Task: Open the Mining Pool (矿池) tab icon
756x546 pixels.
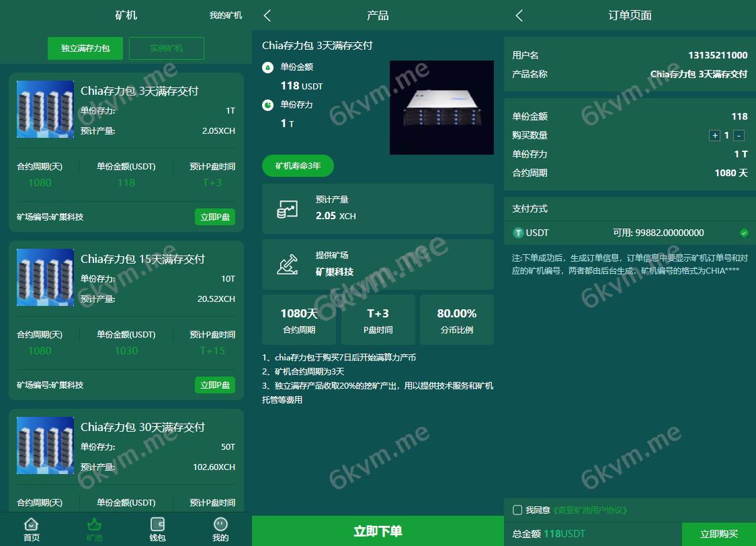Action: 94,524
